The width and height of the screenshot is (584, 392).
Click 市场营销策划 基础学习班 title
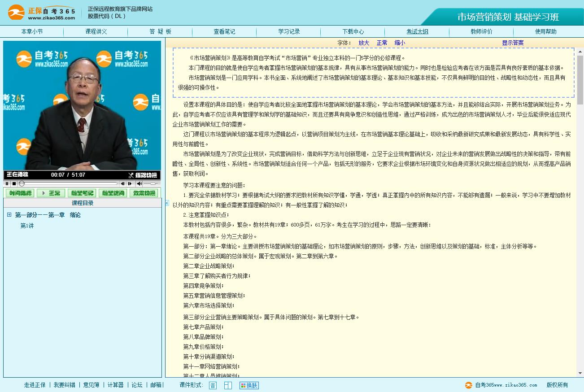(x=508, y=17)
